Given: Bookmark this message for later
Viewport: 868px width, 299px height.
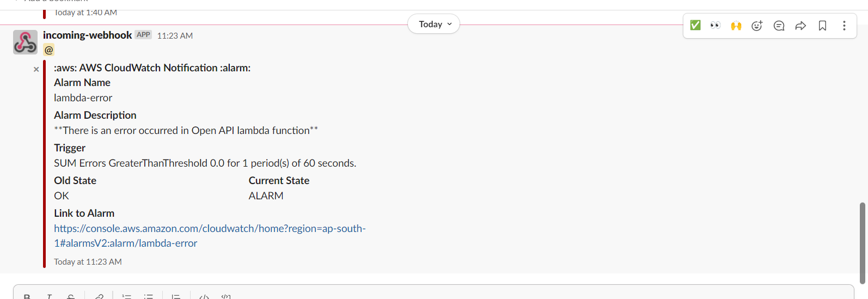Looking at the screenshot, I should pyautogui.click(x=822, y=26).
